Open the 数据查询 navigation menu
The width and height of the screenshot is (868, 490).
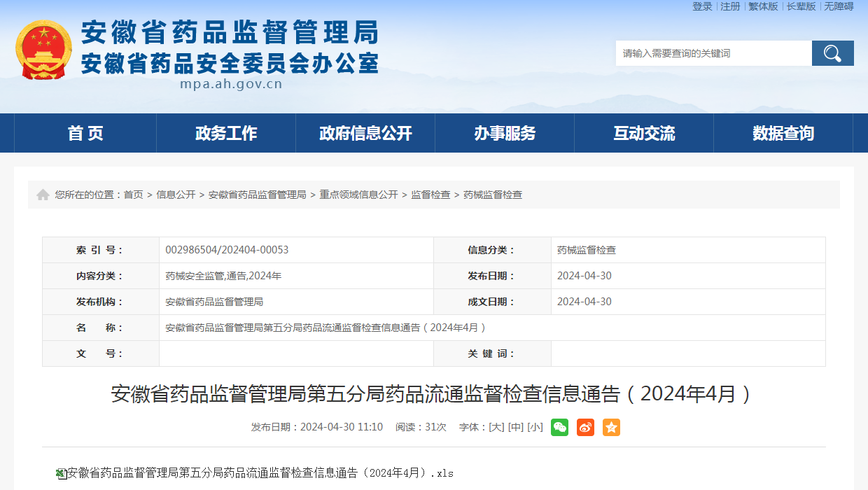click(783, 133)
